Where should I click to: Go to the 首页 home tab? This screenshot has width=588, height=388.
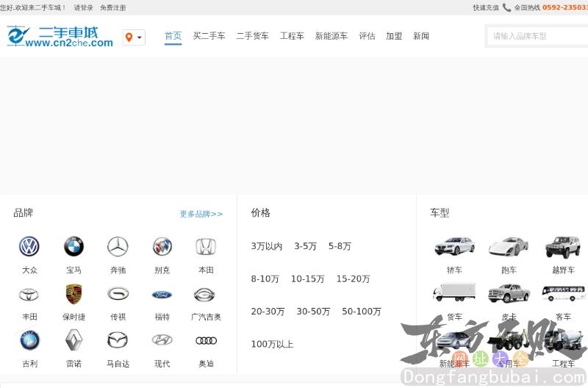click(x=173, y=36)
